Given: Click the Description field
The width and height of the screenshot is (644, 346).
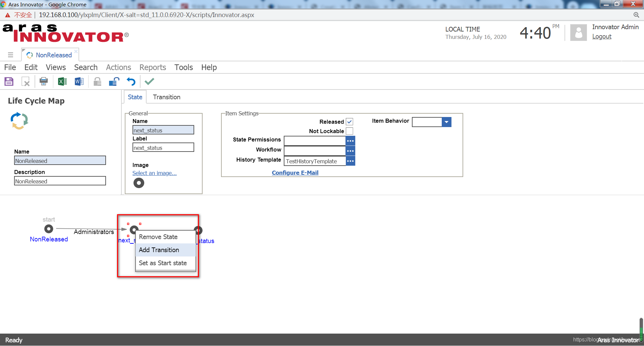Looking at the screenshot, I should point(60,181).
